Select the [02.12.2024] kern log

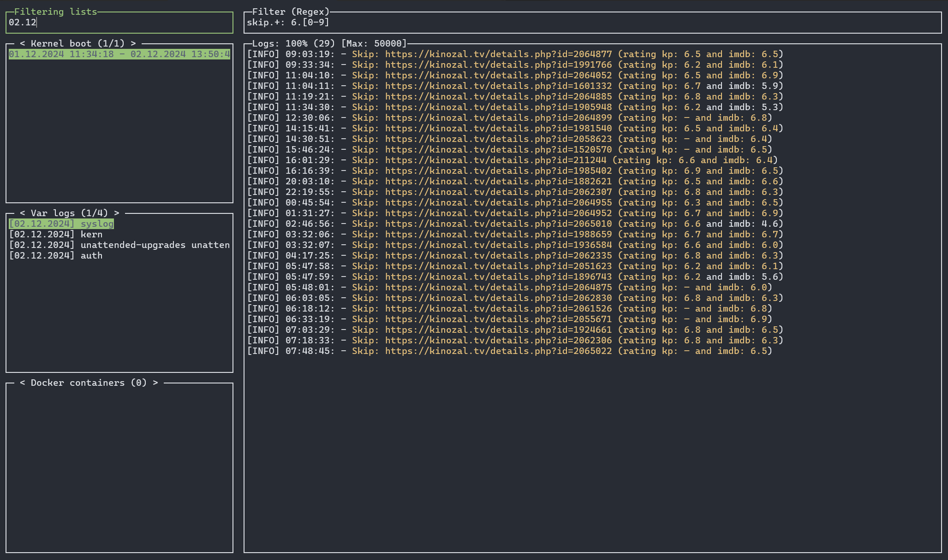tap(56, 235)
